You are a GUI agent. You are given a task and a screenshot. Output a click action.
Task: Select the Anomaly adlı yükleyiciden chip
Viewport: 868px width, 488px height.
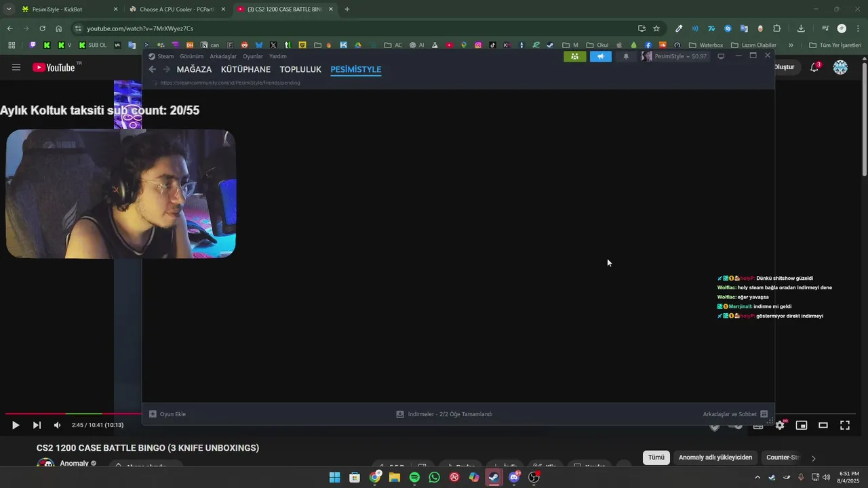click(x=715, y=457)
